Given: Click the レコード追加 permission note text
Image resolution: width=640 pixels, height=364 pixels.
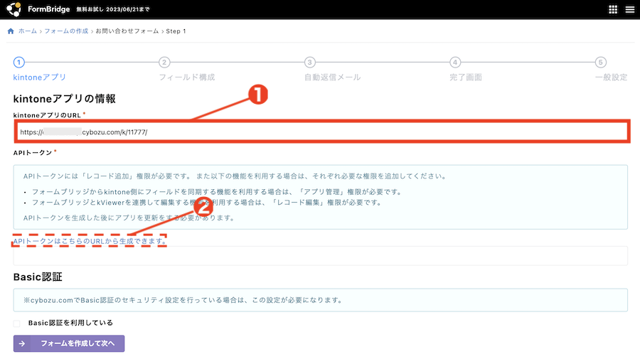Looking at the screenshot, I should 235,176.
